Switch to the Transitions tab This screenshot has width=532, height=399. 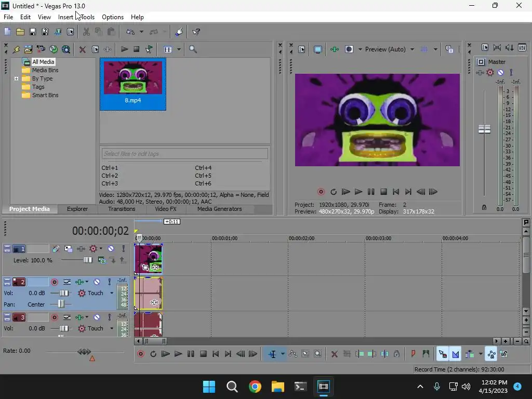pyautogui.click(x=122, y=209)
